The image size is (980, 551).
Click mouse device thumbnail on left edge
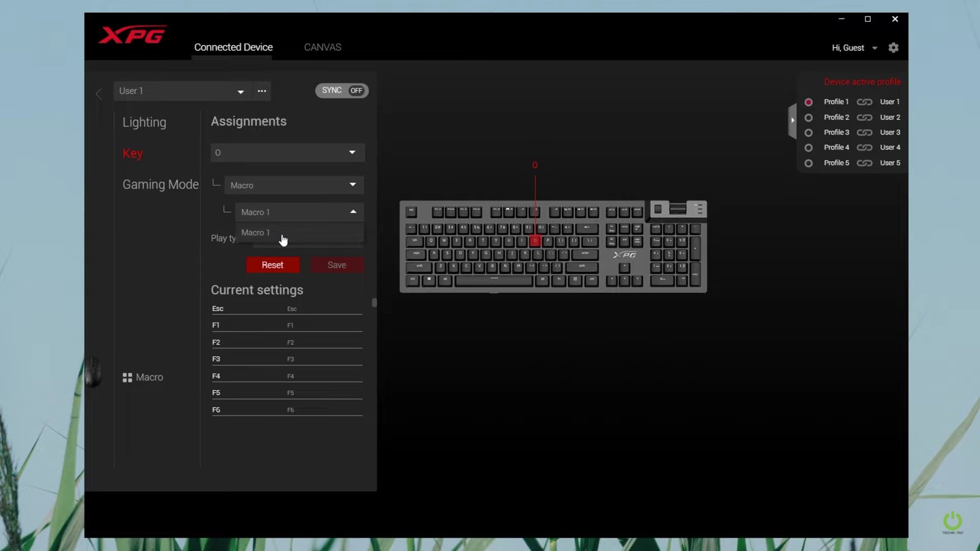pyautogui.click(x=93, y=371)
